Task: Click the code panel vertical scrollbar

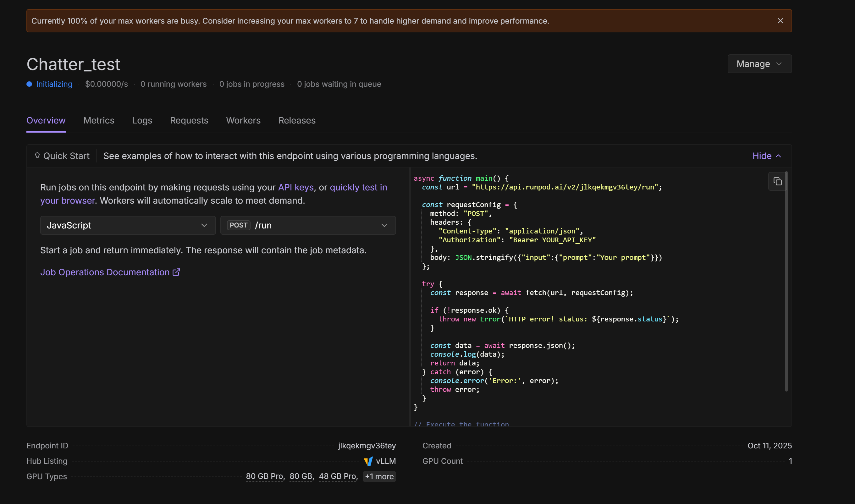Action: [786, 282]
